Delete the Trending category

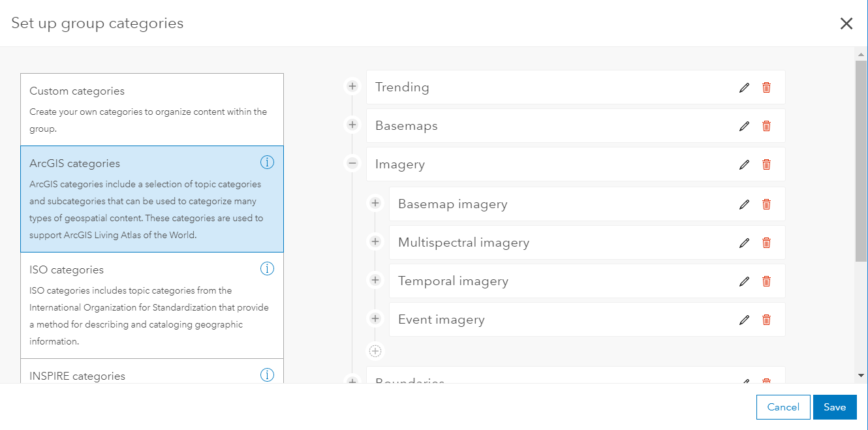(766, 87)
